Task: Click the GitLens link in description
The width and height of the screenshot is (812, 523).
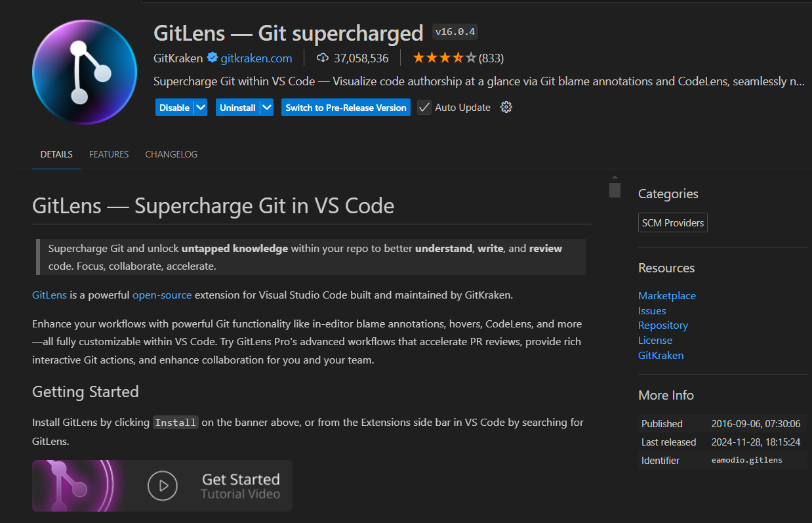Action: (x=49, y=295)
